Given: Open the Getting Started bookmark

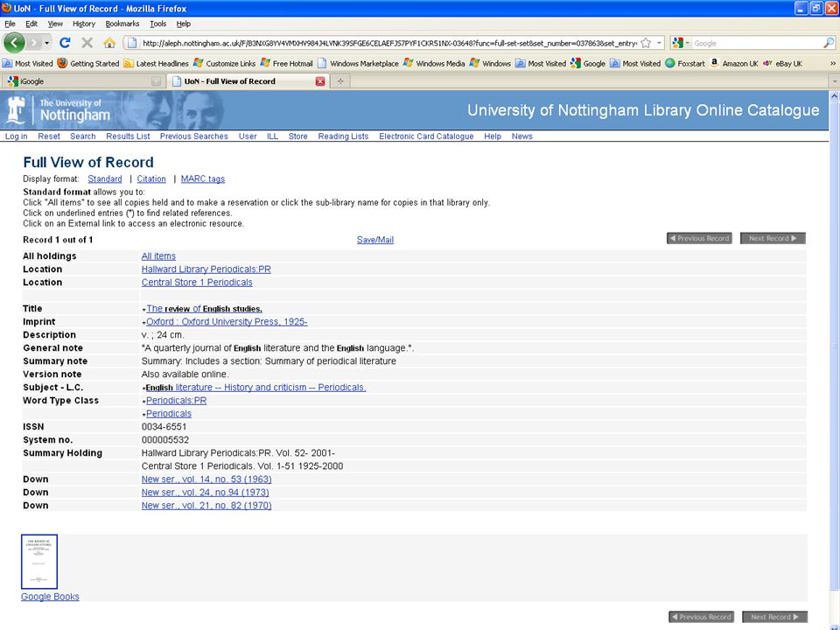Looking at the screenshot, I should tap(88, 63).
